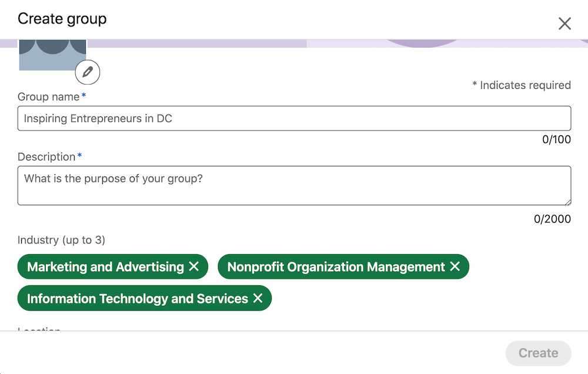Select the Information Technology and Services chip label
The height and width of the screenshot is (374, 588).
click(137, 299)
